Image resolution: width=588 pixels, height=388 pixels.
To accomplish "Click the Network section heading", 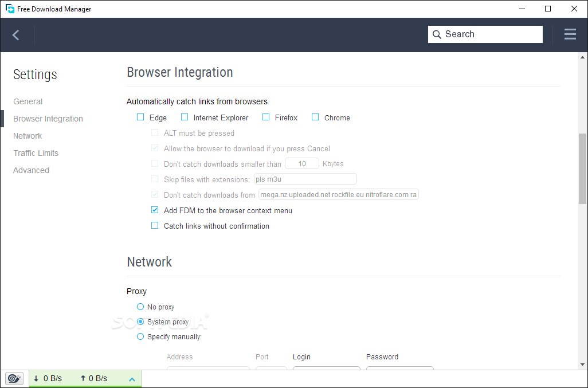I will [149, 262].
